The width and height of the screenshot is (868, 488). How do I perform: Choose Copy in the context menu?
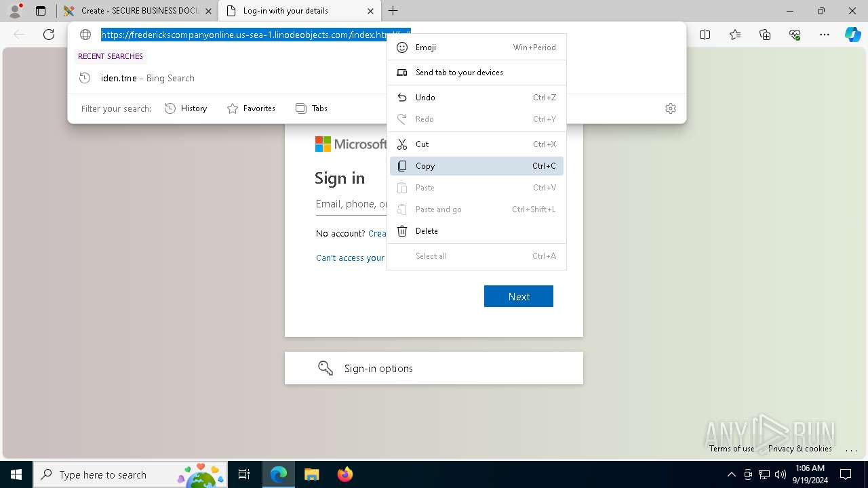(x=477, y=166)
